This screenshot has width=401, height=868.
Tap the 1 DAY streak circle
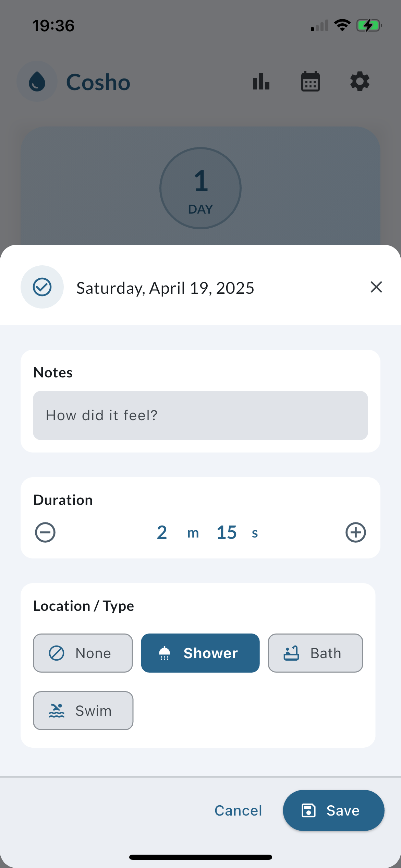[200, 188]
